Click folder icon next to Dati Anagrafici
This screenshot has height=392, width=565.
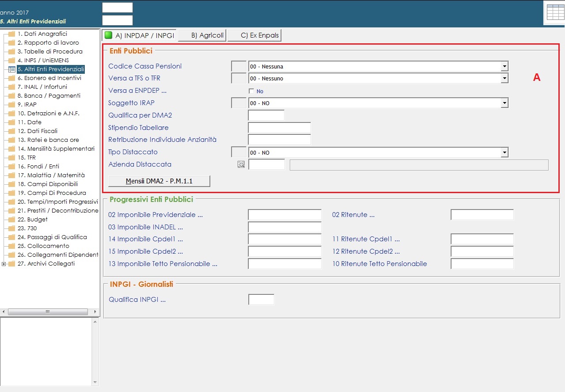pos(11,34)
